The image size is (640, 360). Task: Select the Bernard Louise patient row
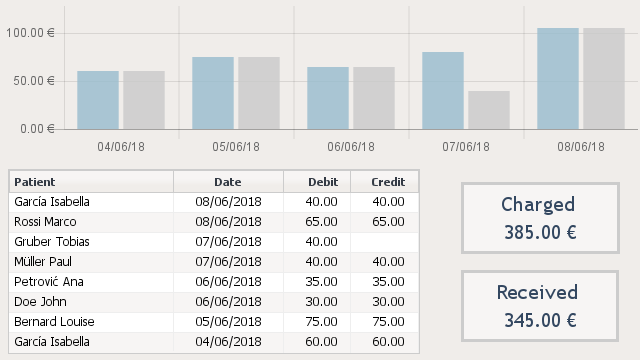click(214, 322)
